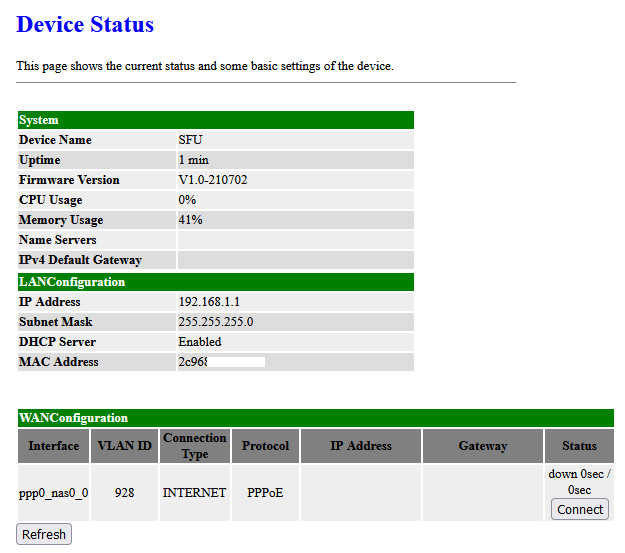Screen dimensions: 625x553
Task: Click the Protocol column header
Action: (x=265, y=446)
